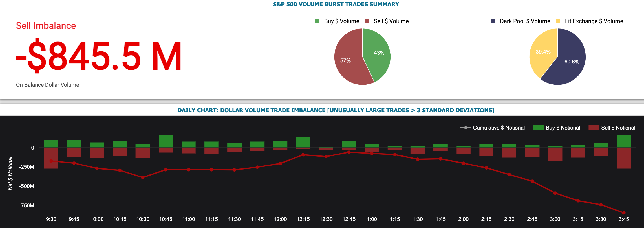Click the Sell $ Volume red legend swatch
The image size is (644, 228).
(367, 21)
